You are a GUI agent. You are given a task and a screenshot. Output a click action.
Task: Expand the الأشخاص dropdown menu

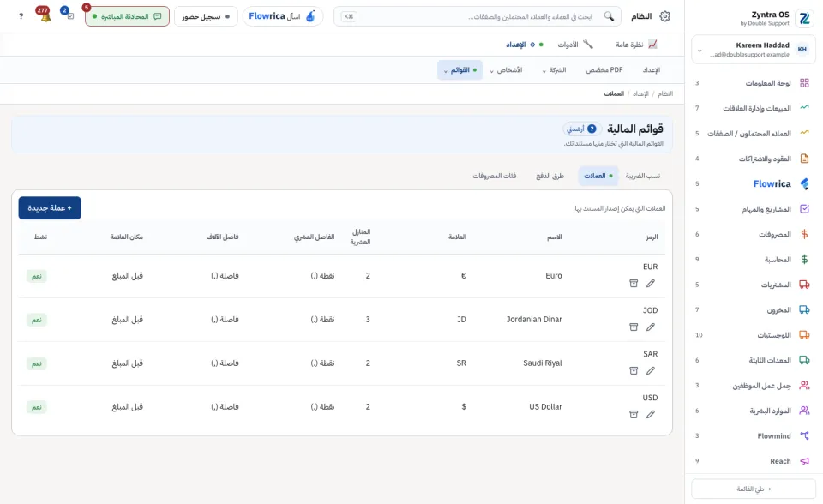click(506, 69)
